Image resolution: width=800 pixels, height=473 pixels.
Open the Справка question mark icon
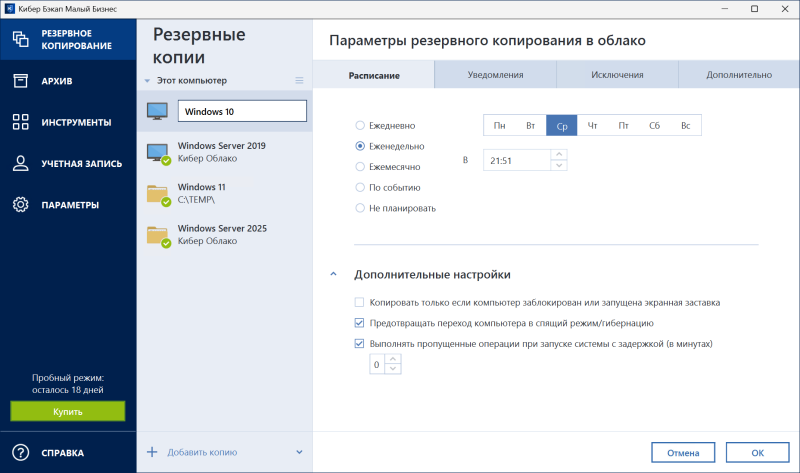pos(20,452)
